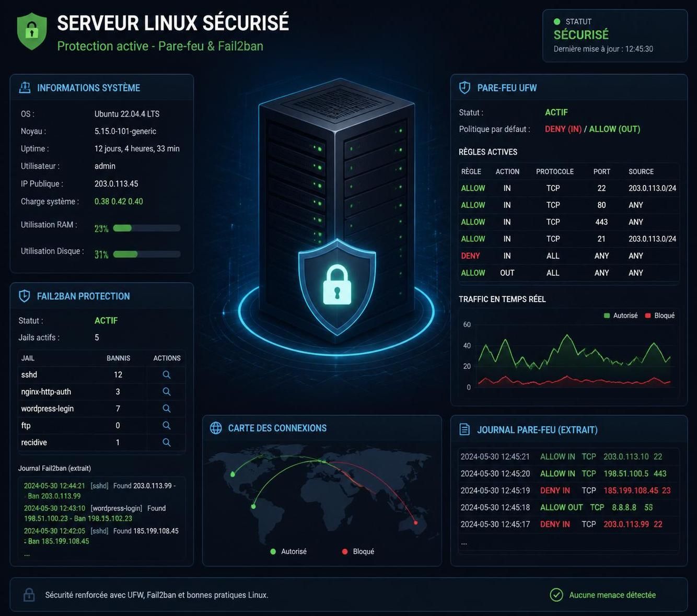Click the Bloqué dot in map legend

345,551
